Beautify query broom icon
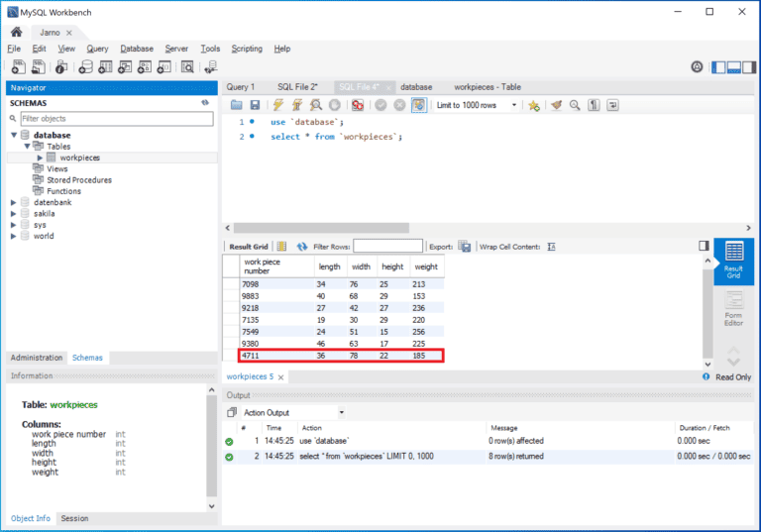This screenshot has height=532, width=761. point(556,105)
